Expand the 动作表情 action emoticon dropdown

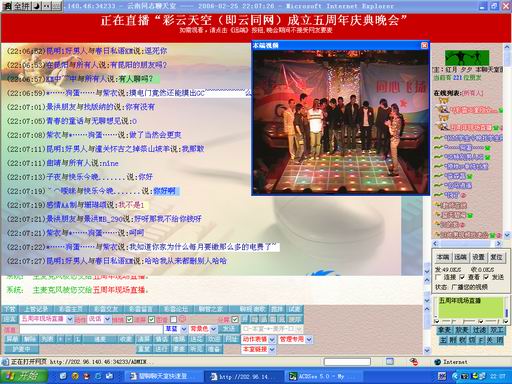(258, 339)
